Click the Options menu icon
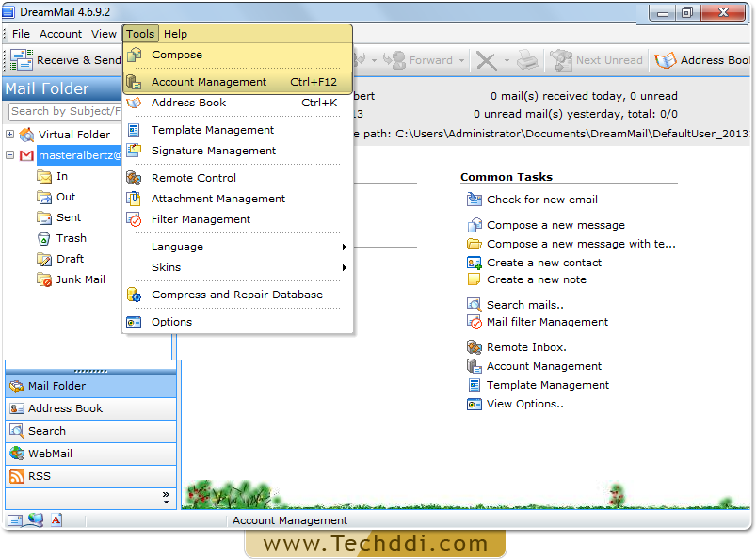Image resolution: width=756 pixels, height=559 pixels. tap(134, 322)
